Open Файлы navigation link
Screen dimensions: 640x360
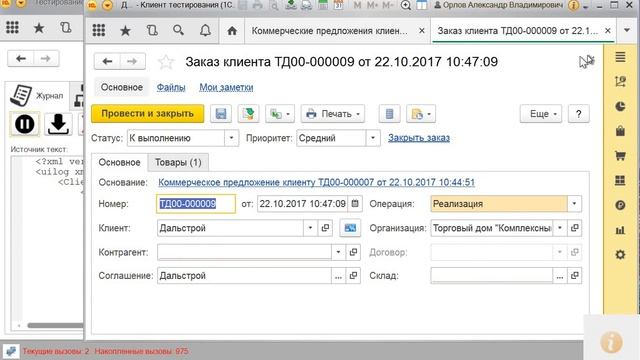pos(171,87)
